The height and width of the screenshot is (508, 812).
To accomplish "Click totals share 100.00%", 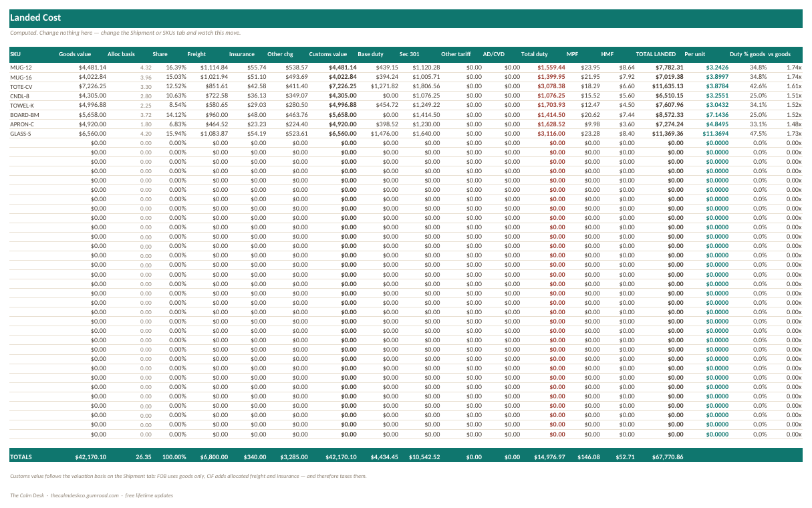I will tap(174, 457).
